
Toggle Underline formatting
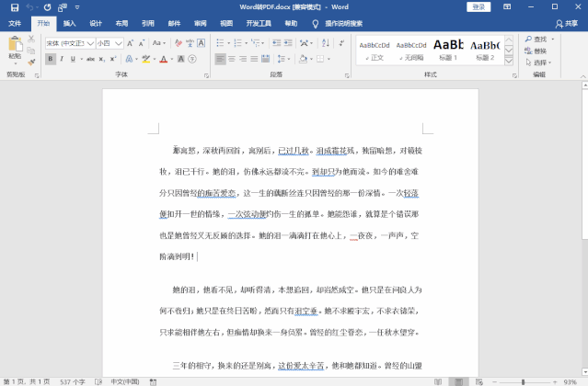click(73, 59)
